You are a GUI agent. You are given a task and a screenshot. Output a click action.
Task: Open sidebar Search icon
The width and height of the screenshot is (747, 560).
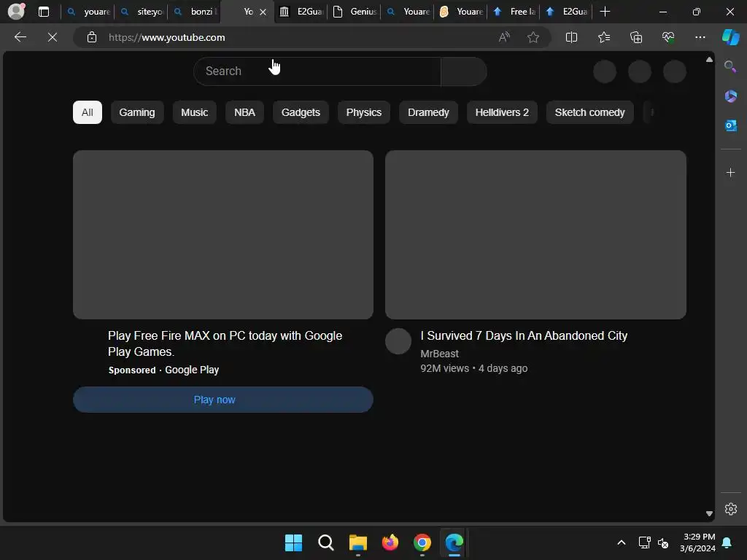730,66
